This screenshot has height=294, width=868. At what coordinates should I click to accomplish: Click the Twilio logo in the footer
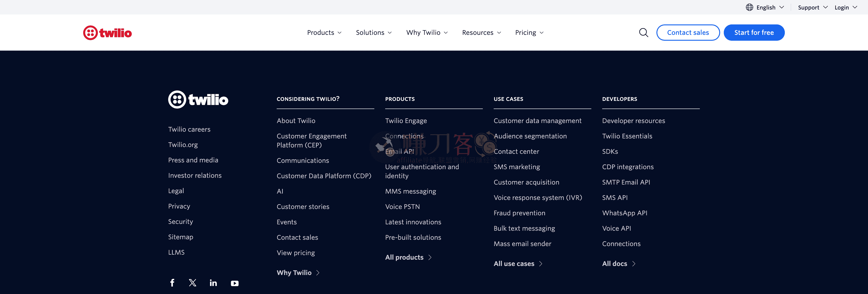[x=198, y=100]
